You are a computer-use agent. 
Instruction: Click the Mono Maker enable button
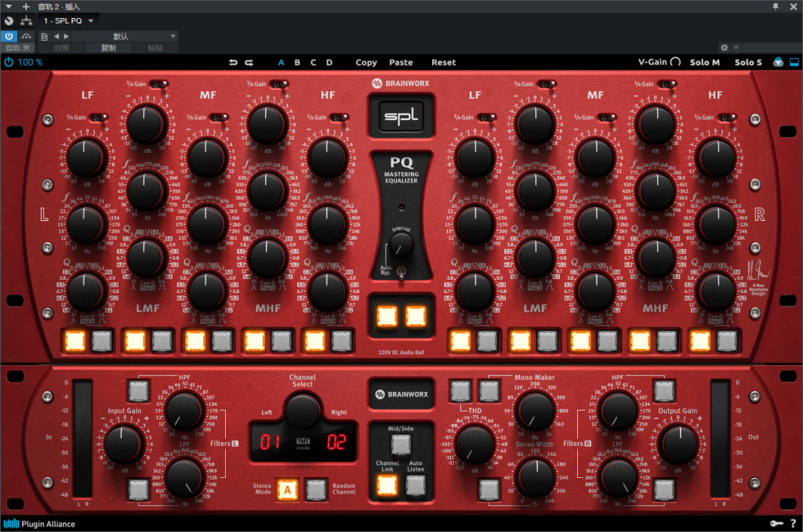(x=489, y=391)
